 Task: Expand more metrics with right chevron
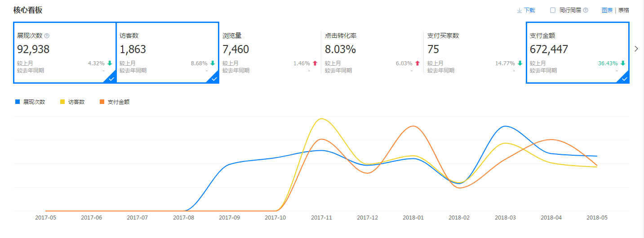tap(636, 49)
